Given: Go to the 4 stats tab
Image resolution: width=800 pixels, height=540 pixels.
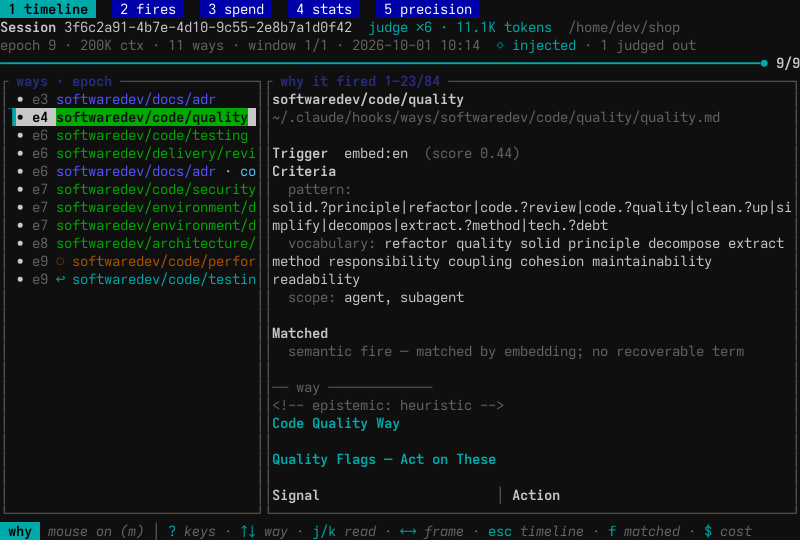Looking at the screenshot, I should coord(324,9).
